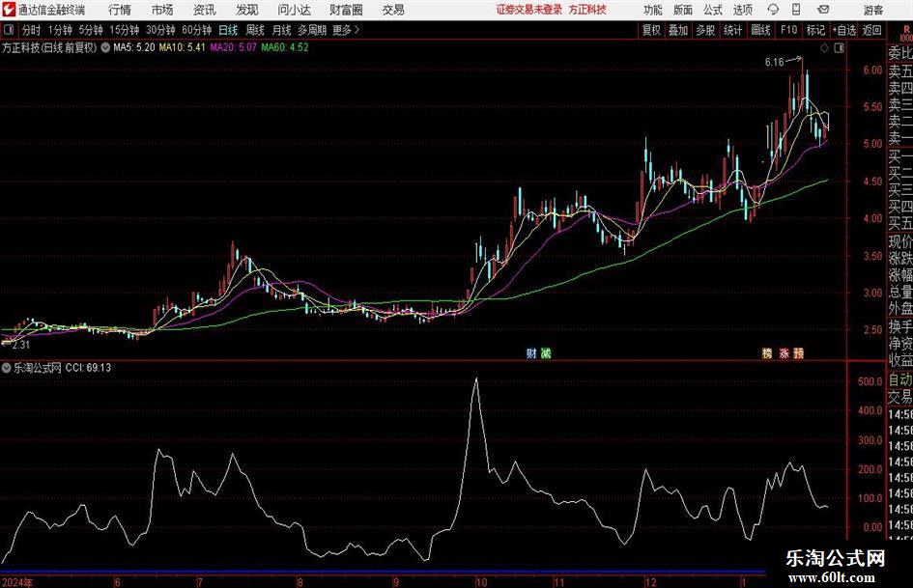Open the 公式 menu

[x=713, y=10]
